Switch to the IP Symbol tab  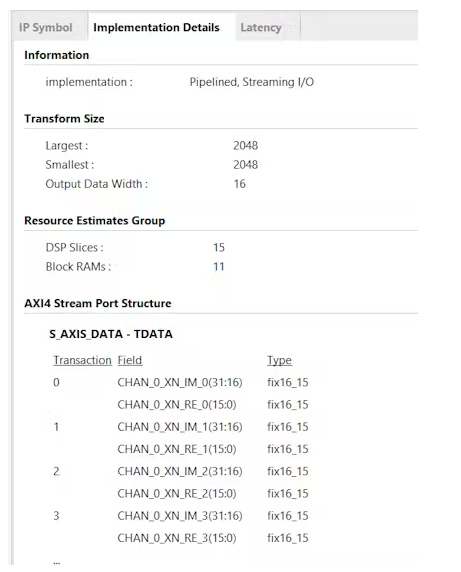(46, 28)
